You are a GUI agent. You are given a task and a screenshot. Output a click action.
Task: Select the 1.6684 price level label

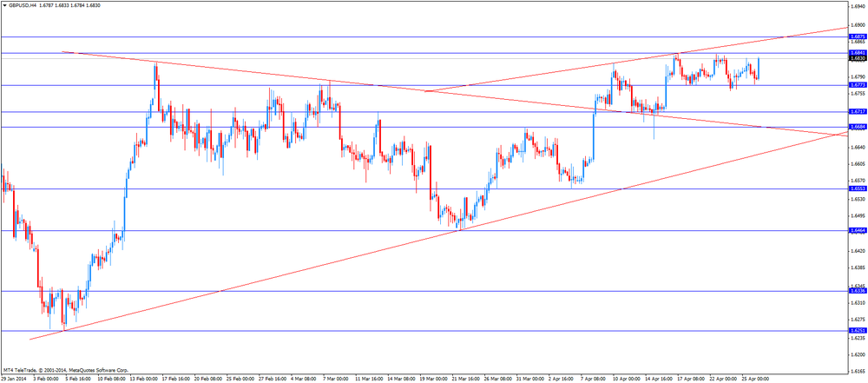point(858,128)
